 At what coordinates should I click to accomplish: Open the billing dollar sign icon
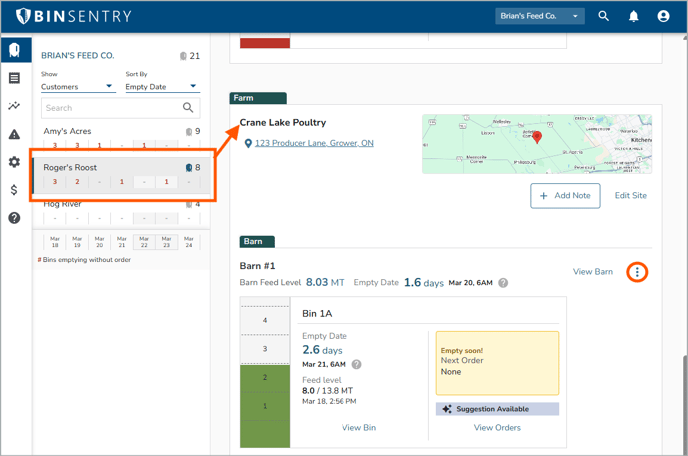(x=14, y=190)
